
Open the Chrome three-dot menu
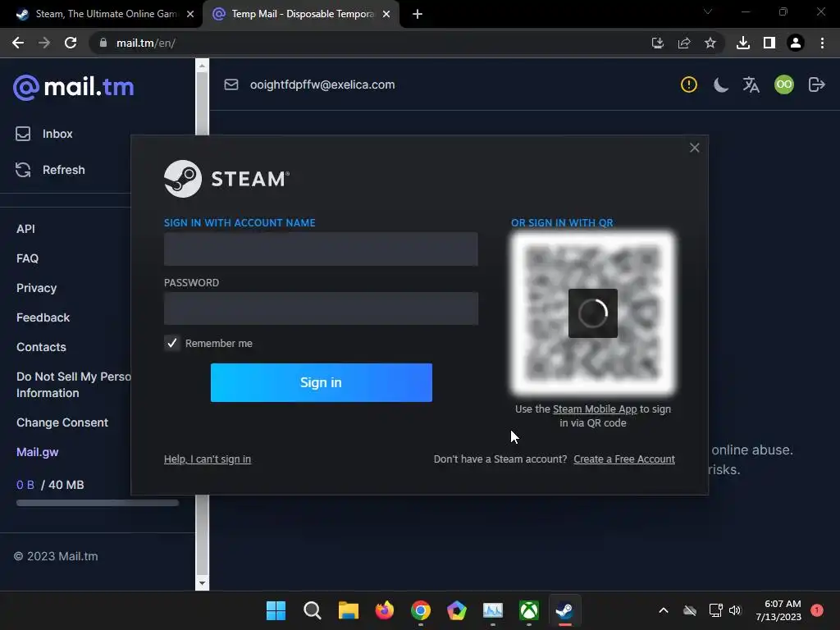pos(822,43)
